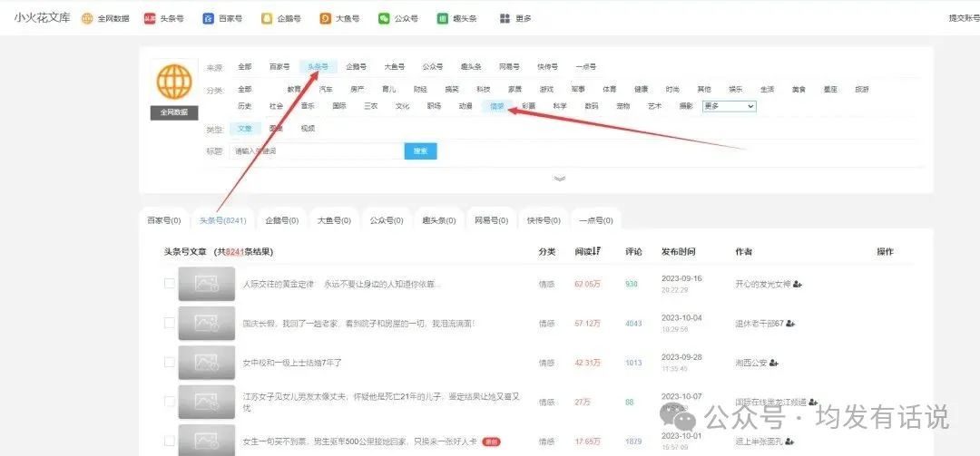980x456 pixels.
Task: Filter by the 教育 category
Action: pos(294,90)
